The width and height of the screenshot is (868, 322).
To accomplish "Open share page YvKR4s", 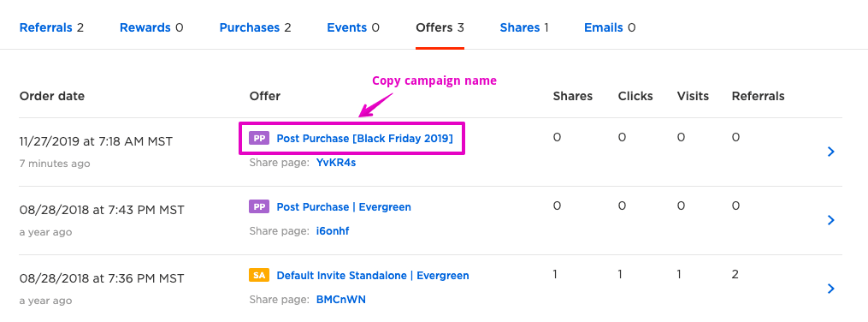I will [335, 163].
